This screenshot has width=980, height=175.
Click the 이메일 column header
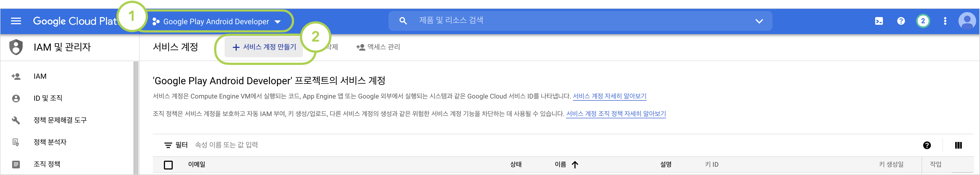pos(197,164)
